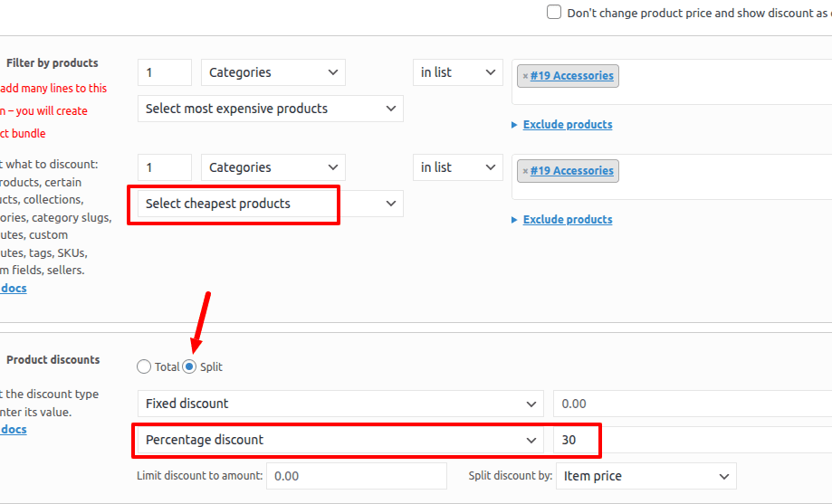The height and width of the screenshot is (504, 832).
Task: Expand second Exclude products section
Action: point(567,220)
